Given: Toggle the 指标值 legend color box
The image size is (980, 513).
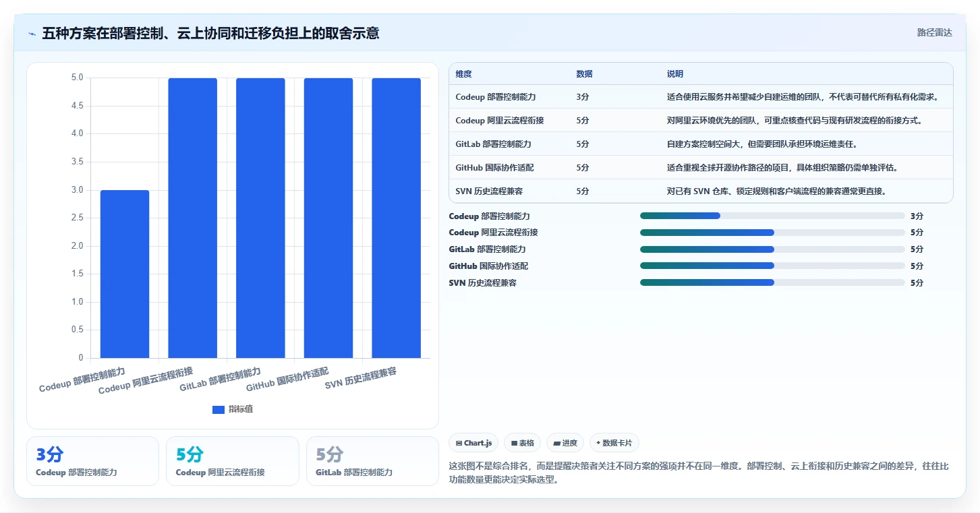Looking at the screenshot, I should pyautogui.click(x=219, y=409).
